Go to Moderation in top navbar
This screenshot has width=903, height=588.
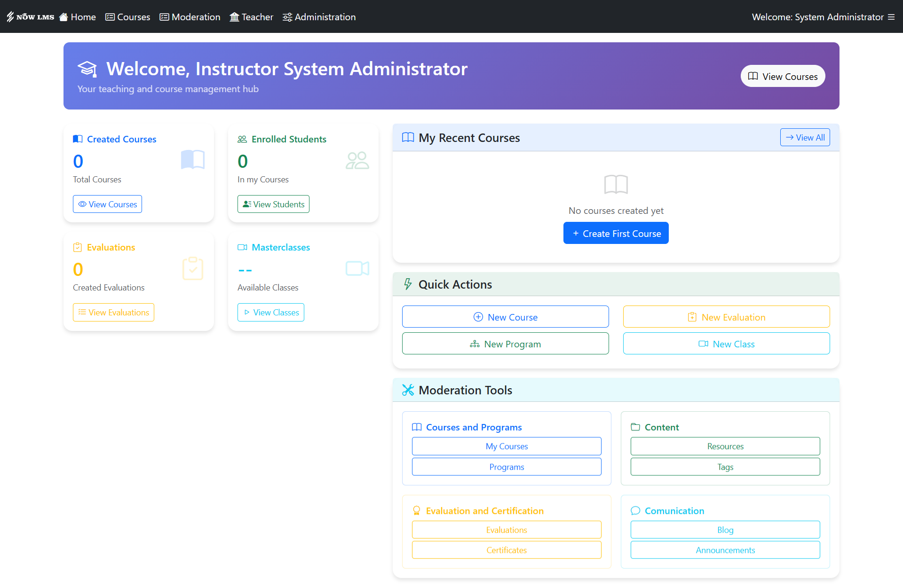190,17
